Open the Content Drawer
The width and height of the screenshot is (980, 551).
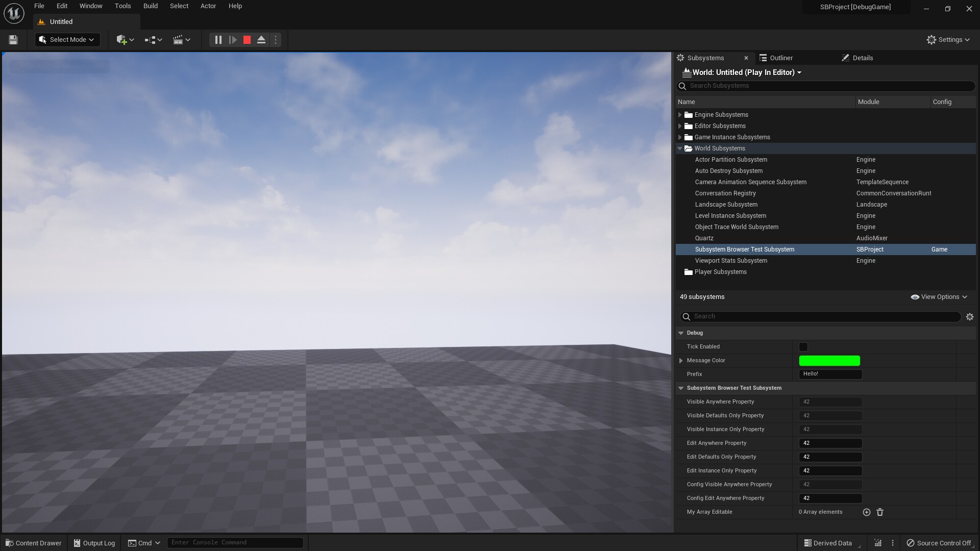tap(34, 543)
